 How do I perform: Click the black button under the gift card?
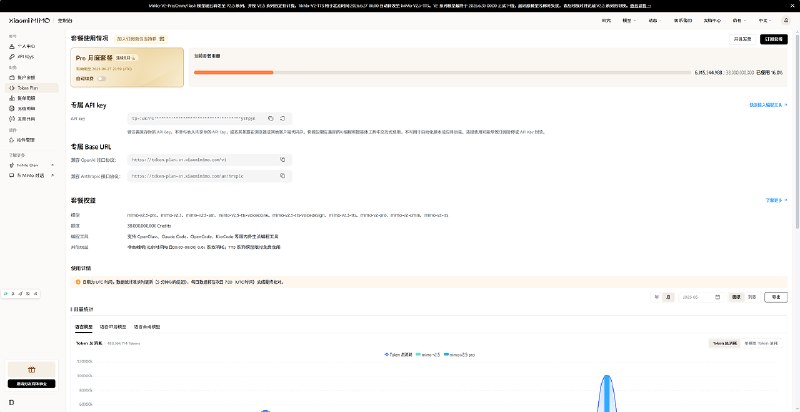32,383
